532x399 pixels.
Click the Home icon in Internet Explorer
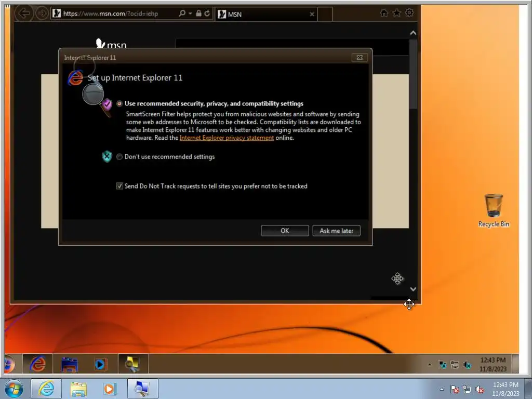pos(384,13)
